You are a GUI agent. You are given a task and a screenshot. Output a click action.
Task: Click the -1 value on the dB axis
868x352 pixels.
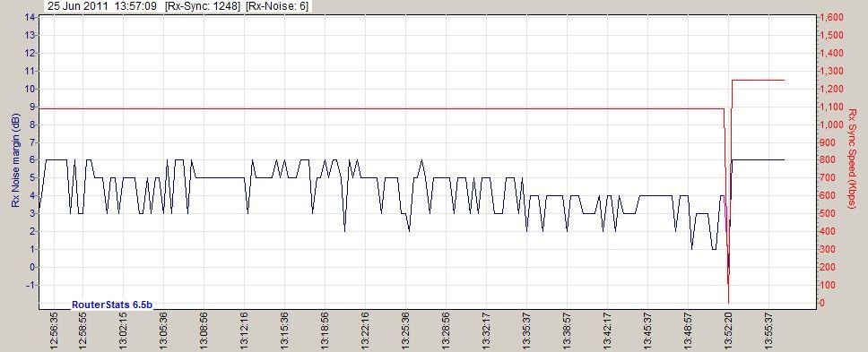(31, 285)
